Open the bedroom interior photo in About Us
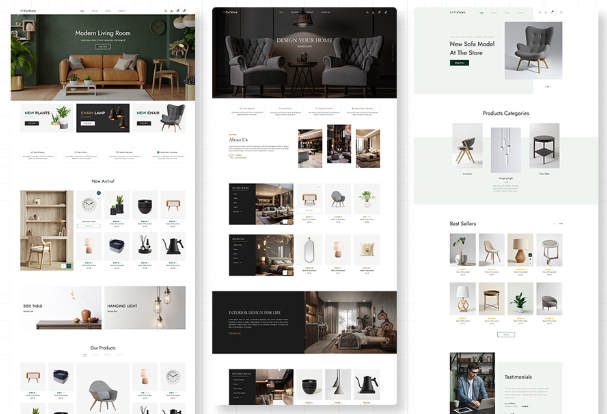607x414 pixels. coord(368,148)
